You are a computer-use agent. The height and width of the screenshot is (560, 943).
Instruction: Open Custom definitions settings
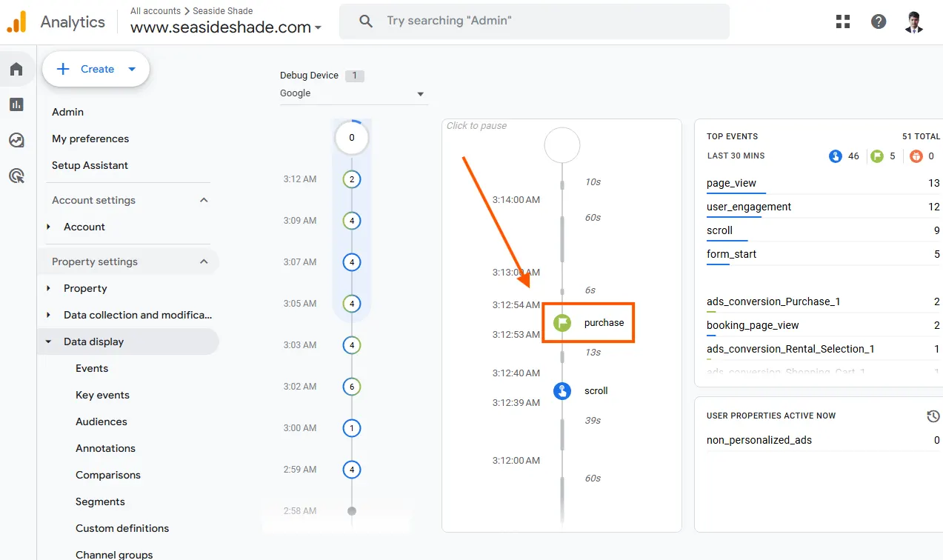[x=122, y=528]
